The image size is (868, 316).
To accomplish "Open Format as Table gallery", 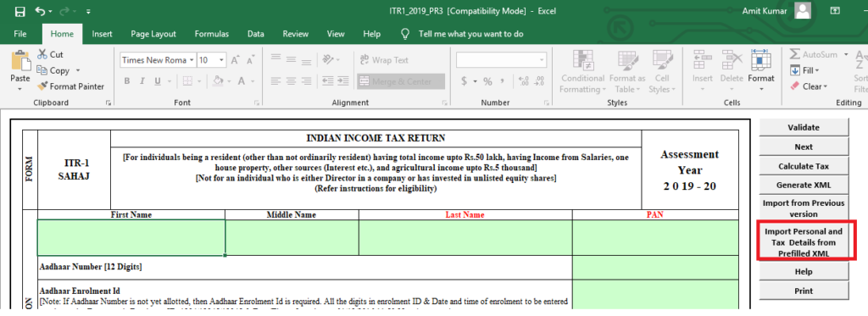I will pyautogui.click(x=627, y=72).
